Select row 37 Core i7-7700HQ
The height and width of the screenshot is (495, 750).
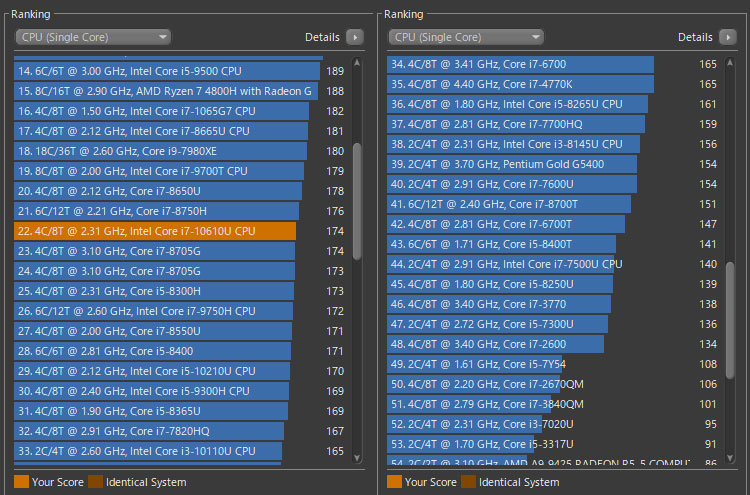552,124
